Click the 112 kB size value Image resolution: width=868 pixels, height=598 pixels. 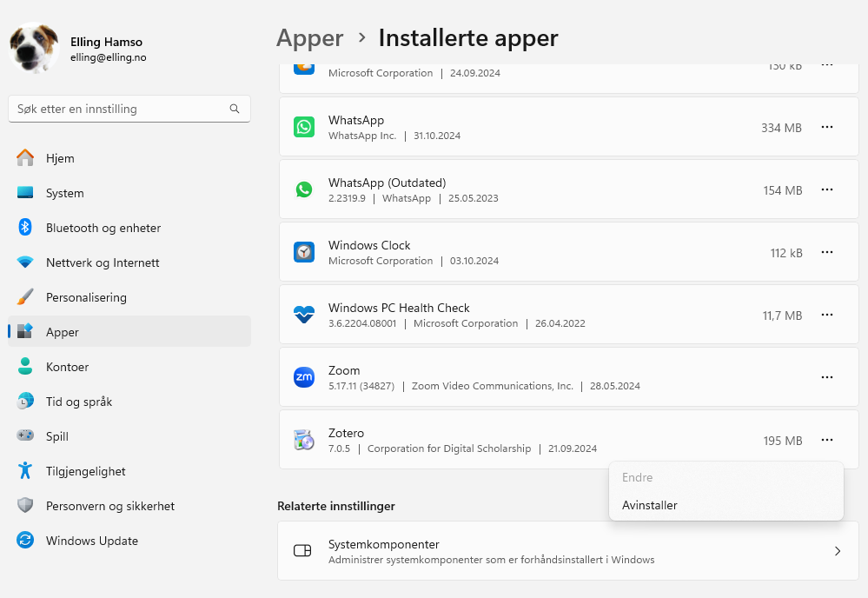pyautogui.click(x=786, y=253)
